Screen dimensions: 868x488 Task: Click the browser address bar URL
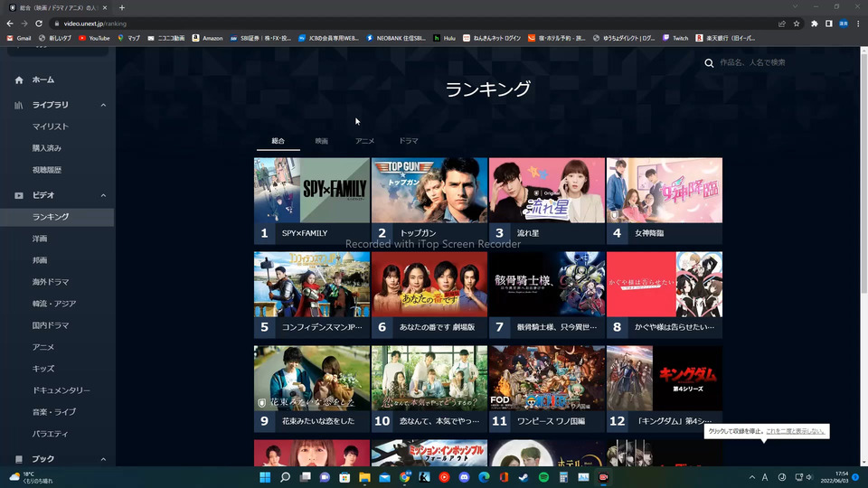click(x=95, y=23)
